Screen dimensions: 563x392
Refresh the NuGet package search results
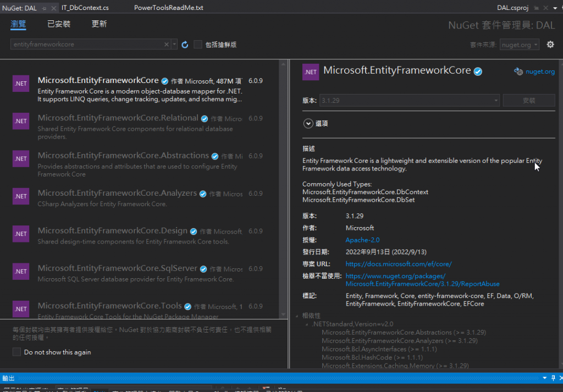tap(185, 45)
